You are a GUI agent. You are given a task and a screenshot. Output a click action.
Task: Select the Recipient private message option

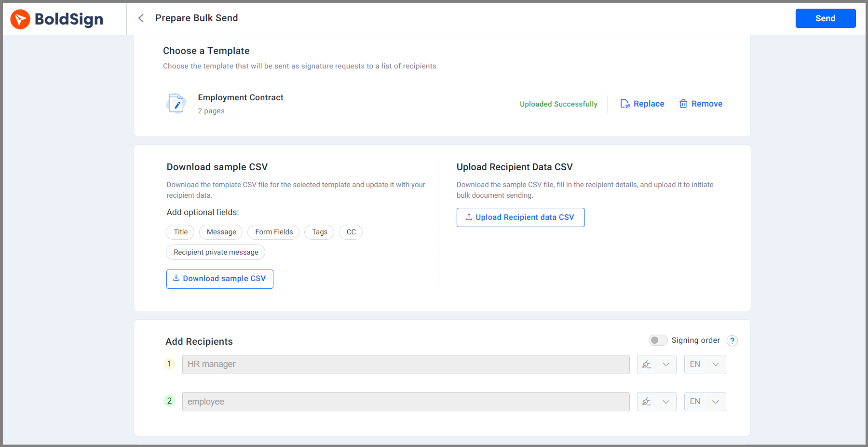(216, 252)
